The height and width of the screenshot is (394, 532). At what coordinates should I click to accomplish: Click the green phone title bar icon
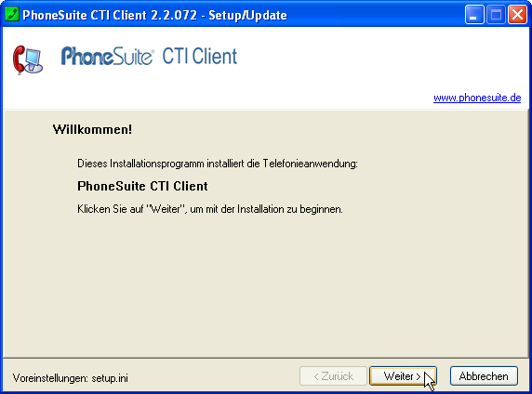[12, 15]
